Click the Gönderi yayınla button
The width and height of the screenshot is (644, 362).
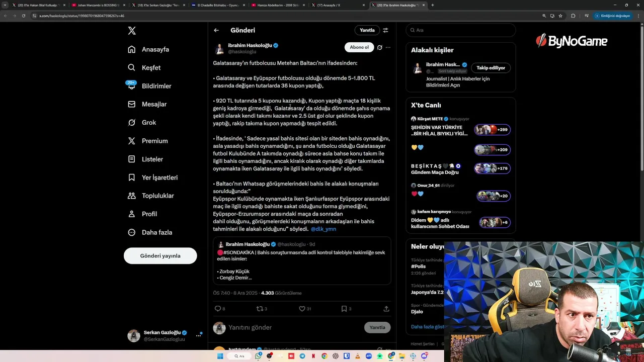pos(160,256)
